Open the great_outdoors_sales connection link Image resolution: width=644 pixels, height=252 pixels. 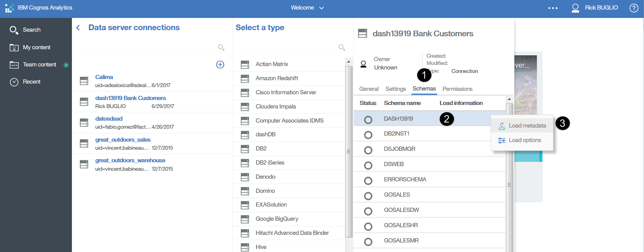coord(123,140)
